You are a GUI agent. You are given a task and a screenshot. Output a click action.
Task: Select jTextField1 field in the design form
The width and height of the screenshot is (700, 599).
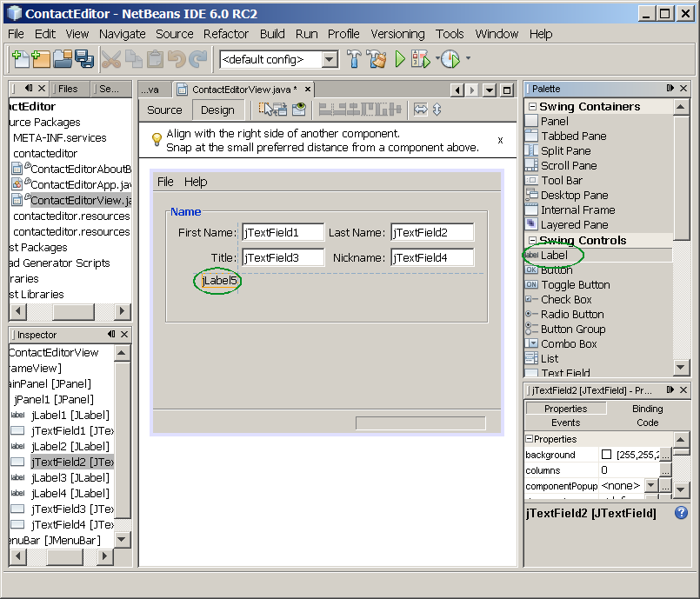pos(283,232)
